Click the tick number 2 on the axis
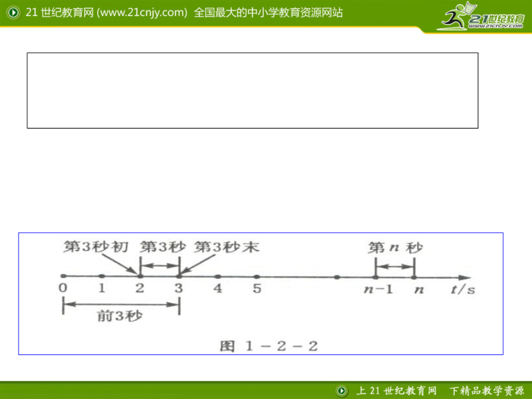The height and width of the screenshot is (399, 532). (x=140, y=288)
